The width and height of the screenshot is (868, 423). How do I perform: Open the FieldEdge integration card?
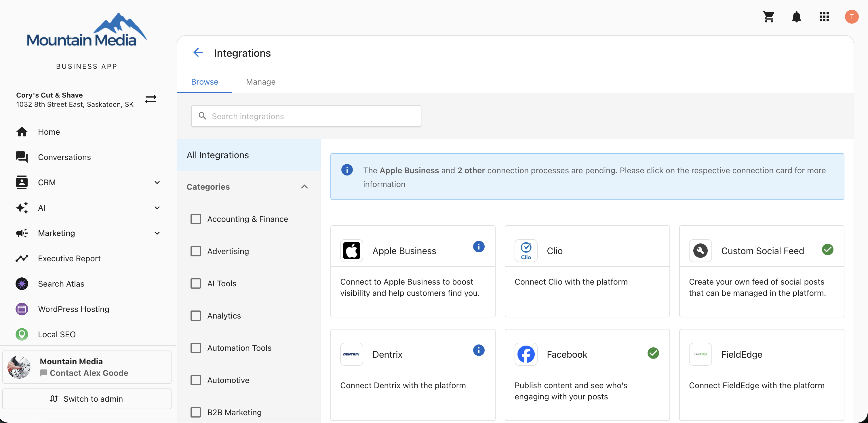point(762,374)
